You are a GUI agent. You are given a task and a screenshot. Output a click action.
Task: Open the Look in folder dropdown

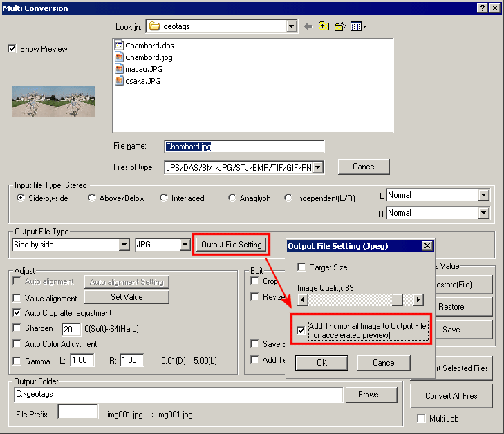291,27
